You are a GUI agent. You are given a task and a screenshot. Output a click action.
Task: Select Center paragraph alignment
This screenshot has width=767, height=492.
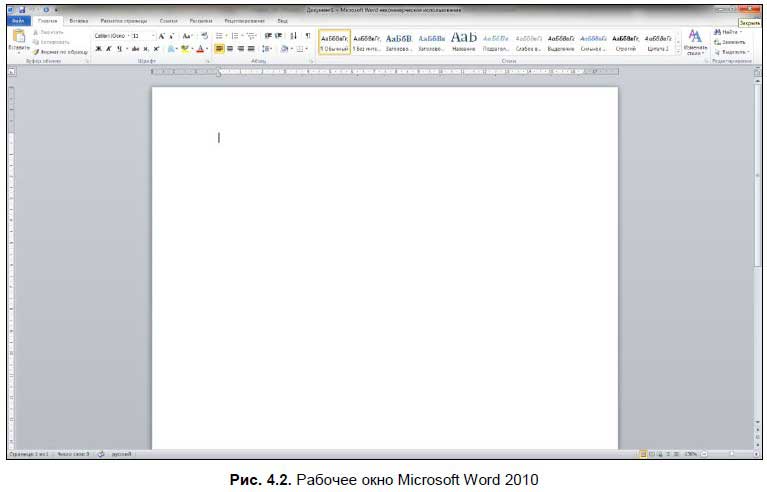click(x=230, y=49)
